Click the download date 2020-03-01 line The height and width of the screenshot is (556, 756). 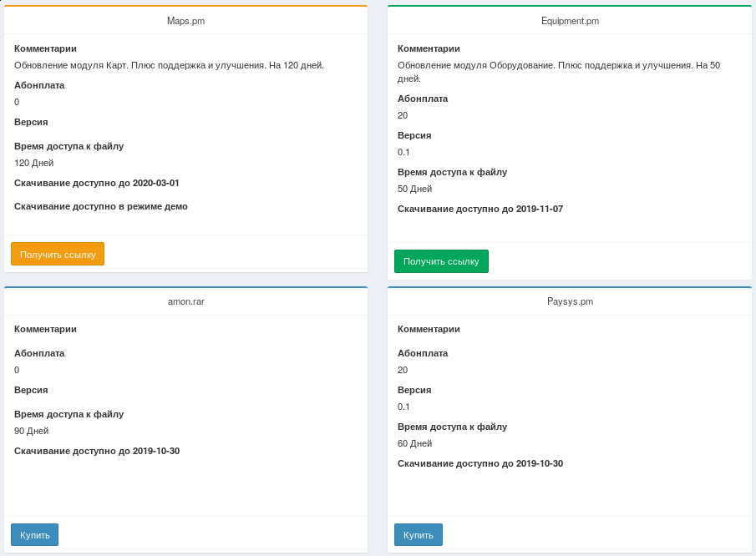pyautogui.click(x=97, y=183)
